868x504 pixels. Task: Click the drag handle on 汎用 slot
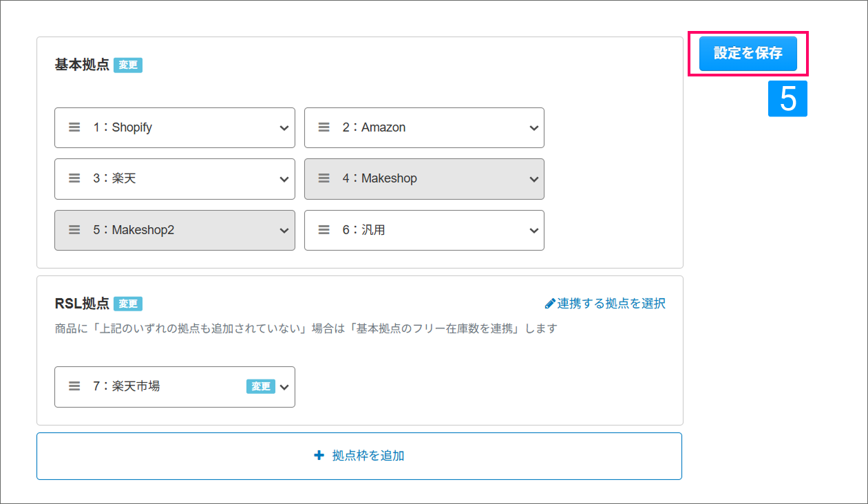(324, 230)
